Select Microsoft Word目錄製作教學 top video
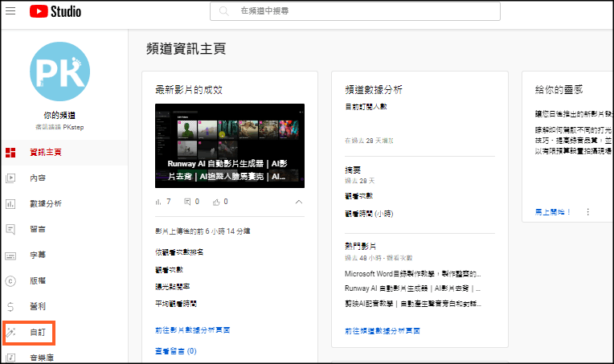 coord(413,274)
